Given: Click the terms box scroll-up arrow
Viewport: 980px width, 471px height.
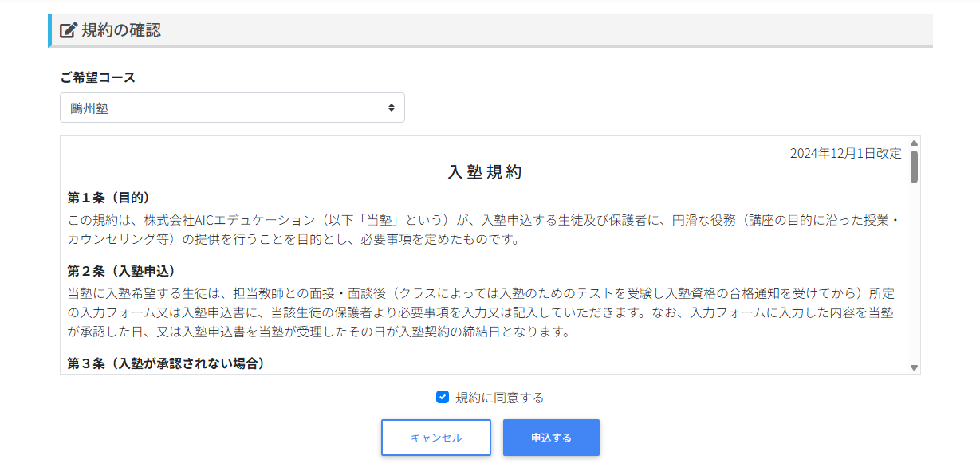Looking at the screenshot, I should [914, 143].
